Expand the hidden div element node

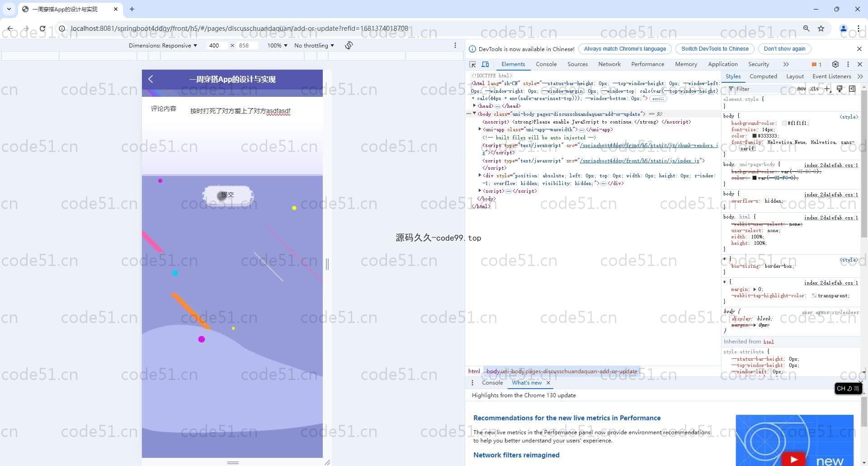pyautogui.click(x=480, y=176)
